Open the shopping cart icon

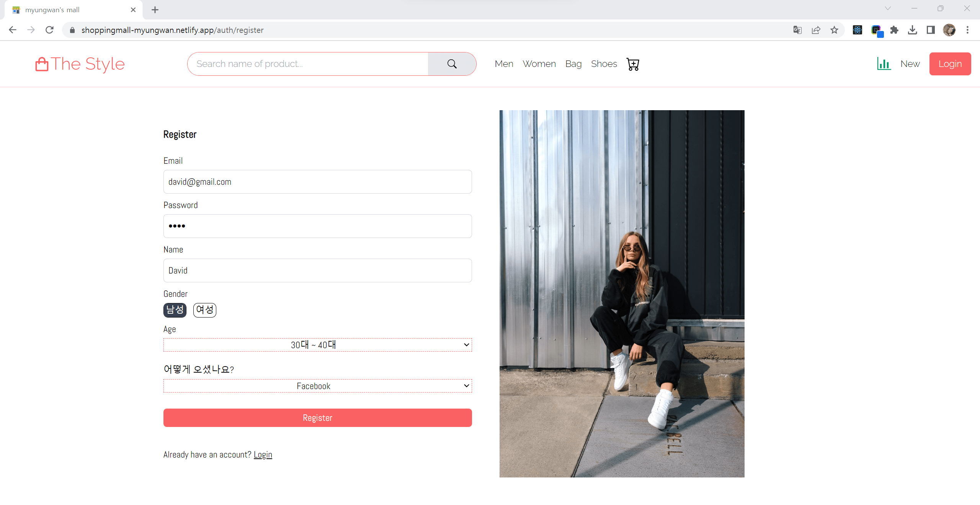click(x=632, y=64)
